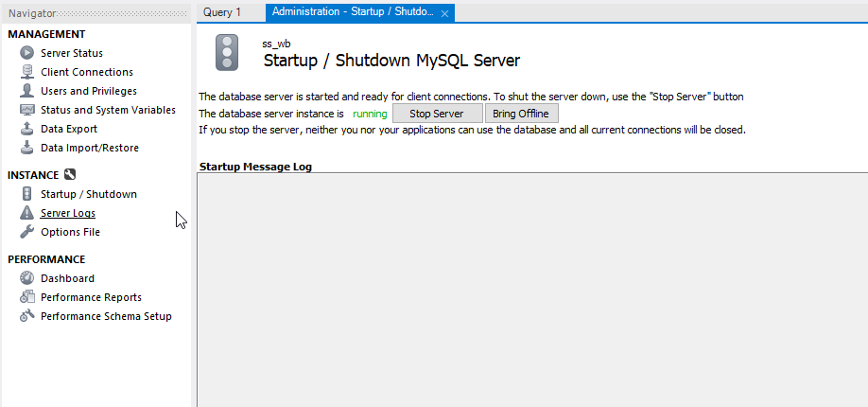
Task: Click the Navigator panel title
Action: (x=31, y=13)
